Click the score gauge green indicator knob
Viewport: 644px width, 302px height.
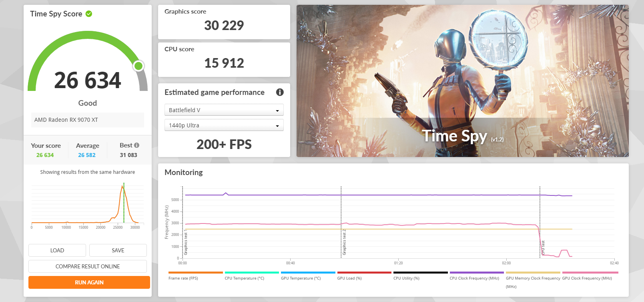coord(138,66)
